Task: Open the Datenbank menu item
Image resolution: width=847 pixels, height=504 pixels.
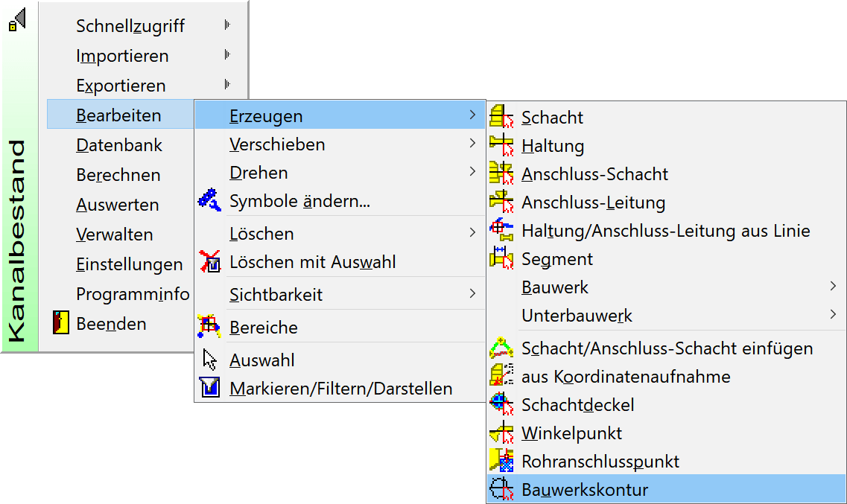Action: pos(119,145)
